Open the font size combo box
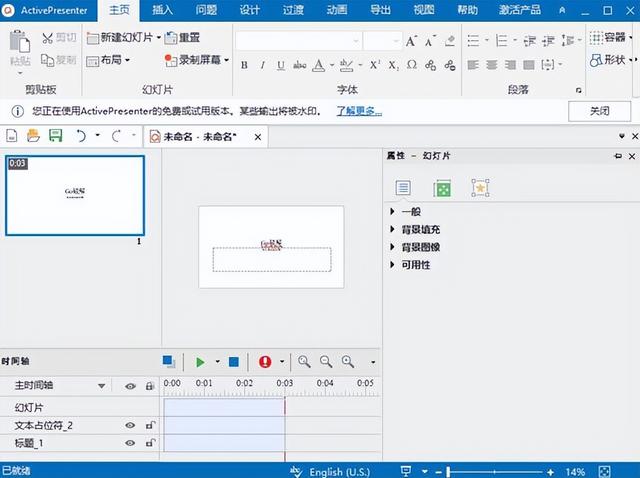Screen dimensions: 640x478 tap(382, 41)
